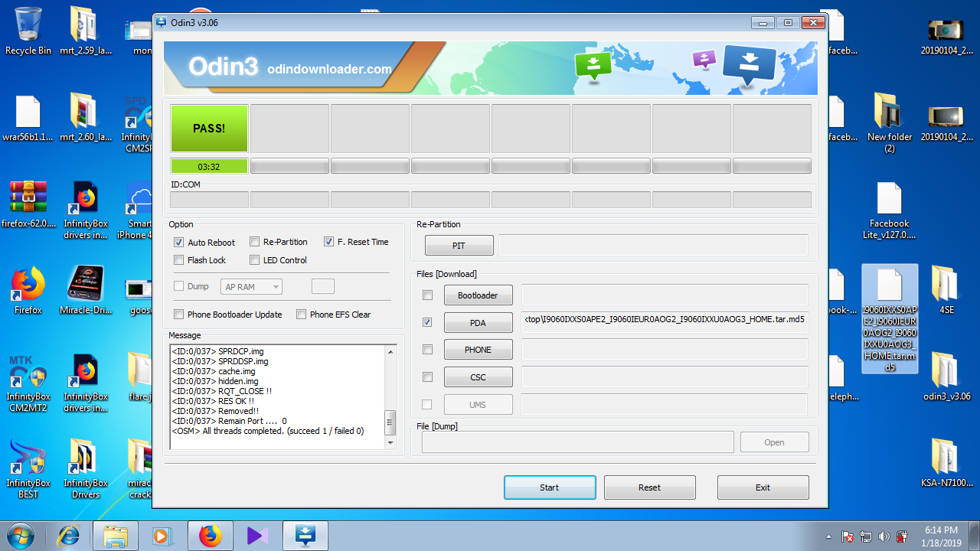
Task: Tick the Phone Bootloader Update checkbox
Action: tap(179, 315)
